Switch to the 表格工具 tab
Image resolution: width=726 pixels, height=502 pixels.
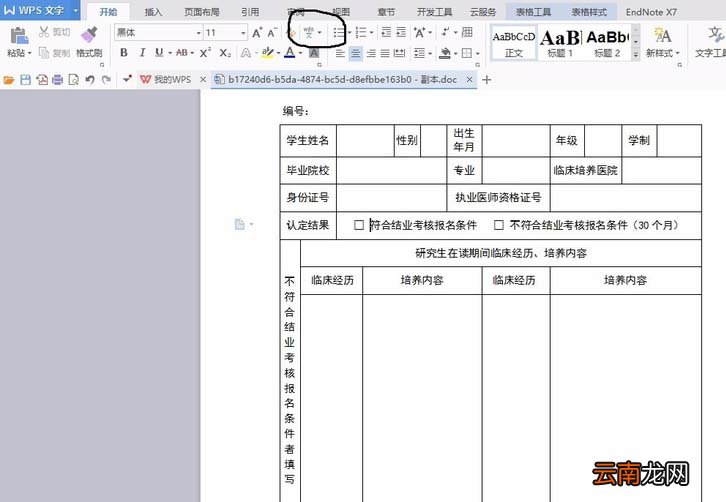pyautogui.click(x=533, y=12)
